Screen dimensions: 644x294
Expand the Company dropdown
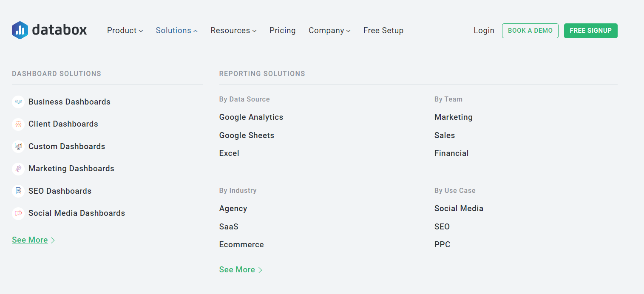pyautogui.click(x=329, y=30)
